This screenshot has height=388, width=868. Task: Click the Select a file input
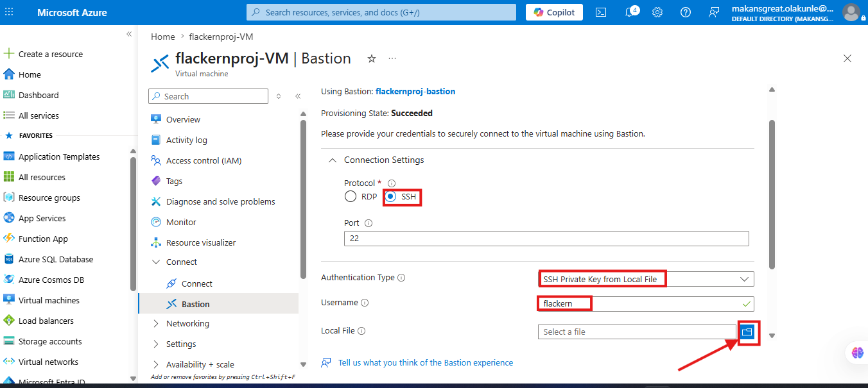click(x=637, y=332)
